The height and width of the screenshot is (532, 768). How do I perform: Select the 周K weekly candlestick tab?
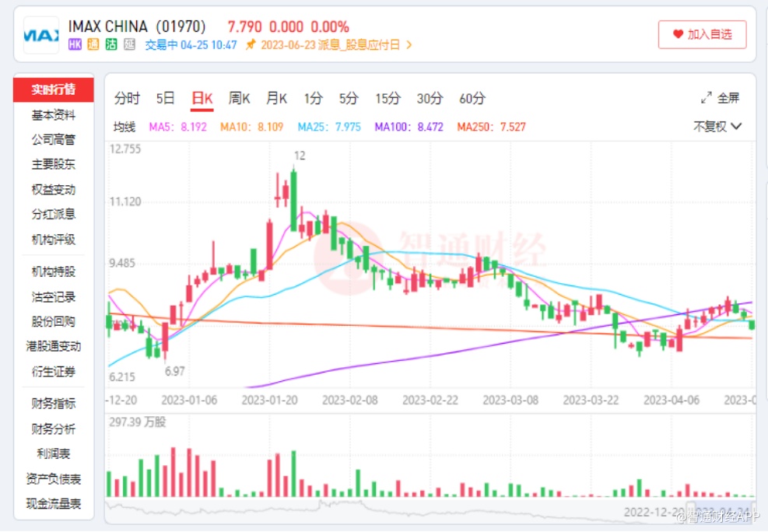click(239, 98)
